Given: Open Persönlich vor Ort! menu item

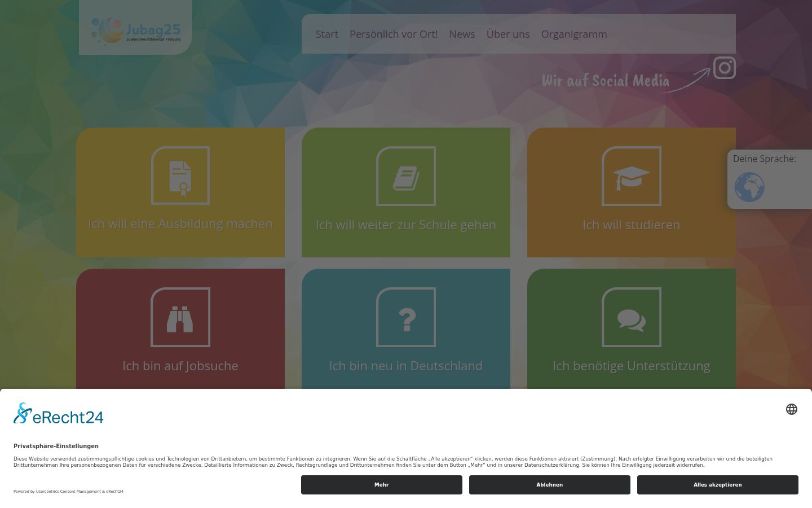Looking at the screenshot, I should click(x=394, y=34).
